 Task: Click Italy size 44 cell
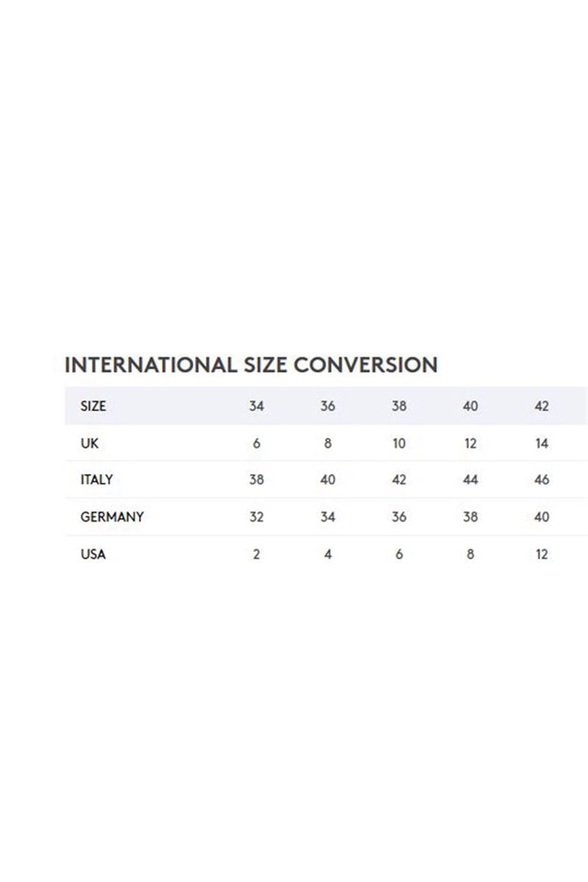point(470,480)
